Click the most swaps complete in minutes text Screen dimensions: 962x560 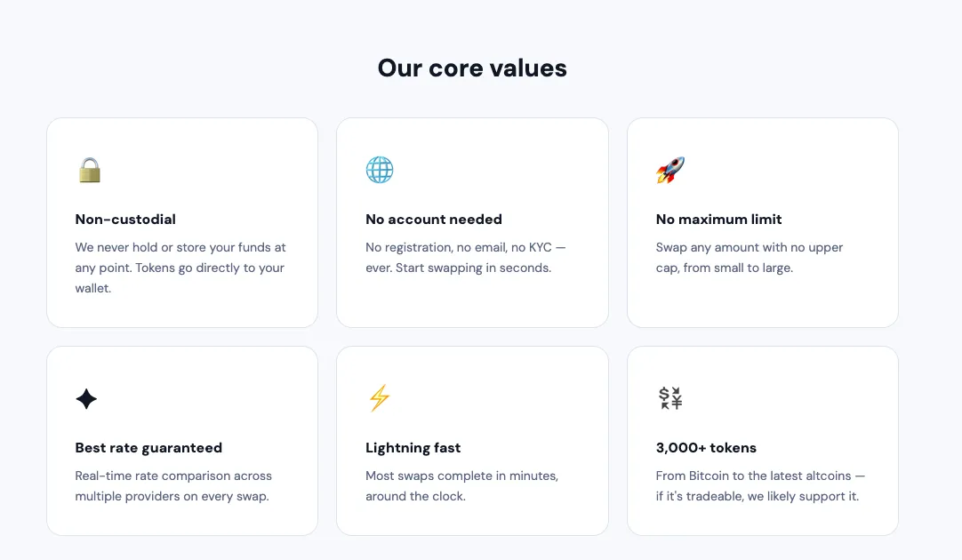coord(462,486)
